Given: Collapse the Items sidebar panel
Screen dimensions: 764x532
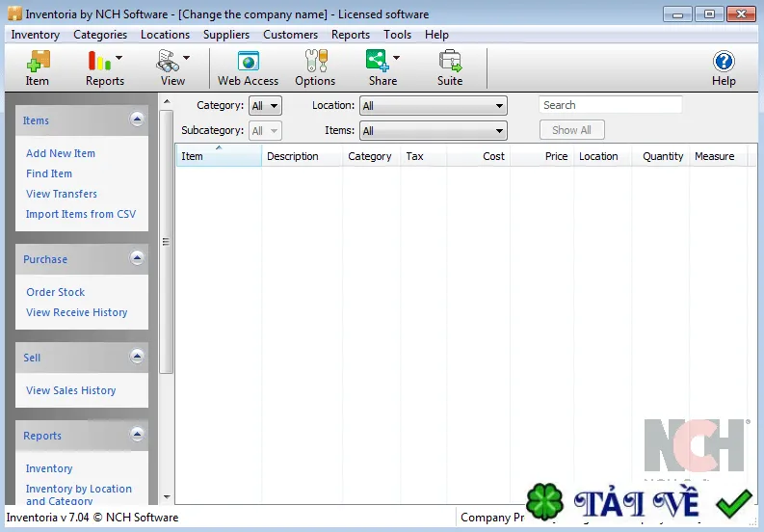Looking at the screenshot, I should point(137,120).
